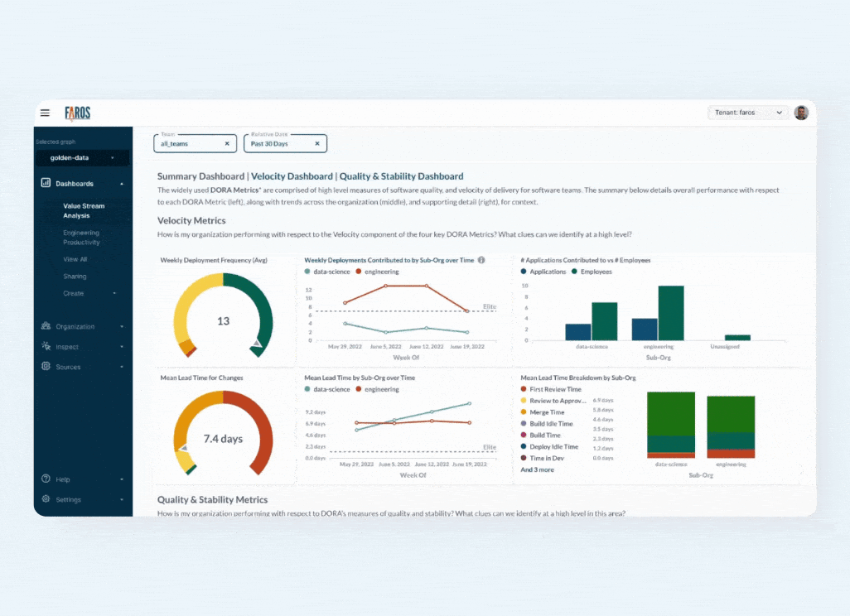This screenshot has width=850, height=616.
Task: Open the Tenant: faros dropdown
Action: click(748, 113)
